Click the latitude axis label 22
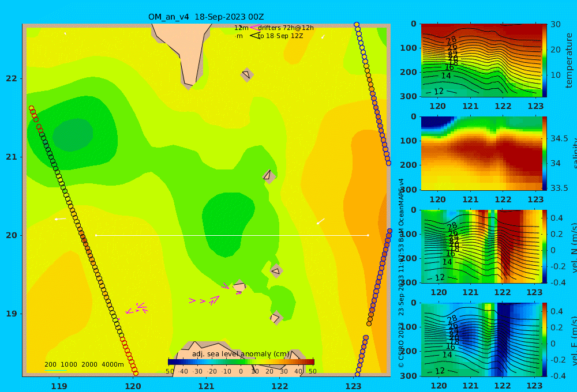Viewport: 577px width, 392px height. coord(12,79)
